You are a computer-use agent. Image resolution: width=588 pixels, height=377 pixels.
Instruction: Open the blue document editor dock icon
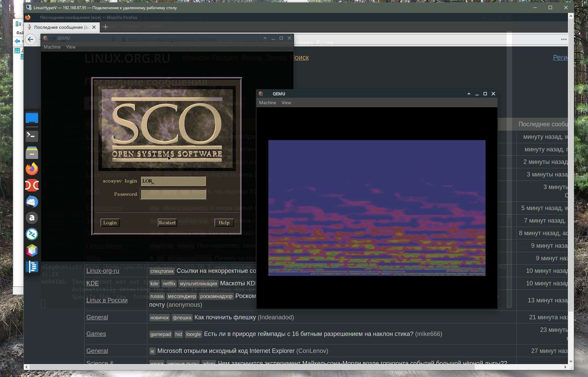point(32,267)
